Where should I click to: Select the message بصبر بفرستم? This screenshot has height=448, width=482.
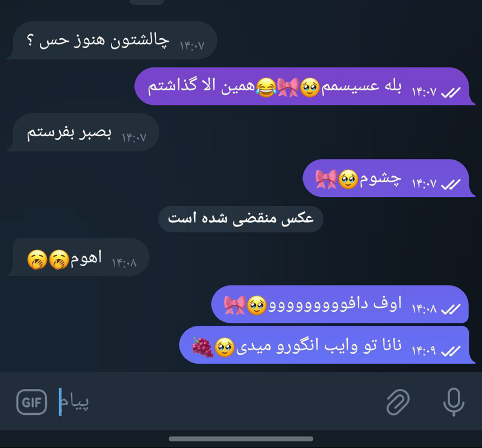coord(83,132)
